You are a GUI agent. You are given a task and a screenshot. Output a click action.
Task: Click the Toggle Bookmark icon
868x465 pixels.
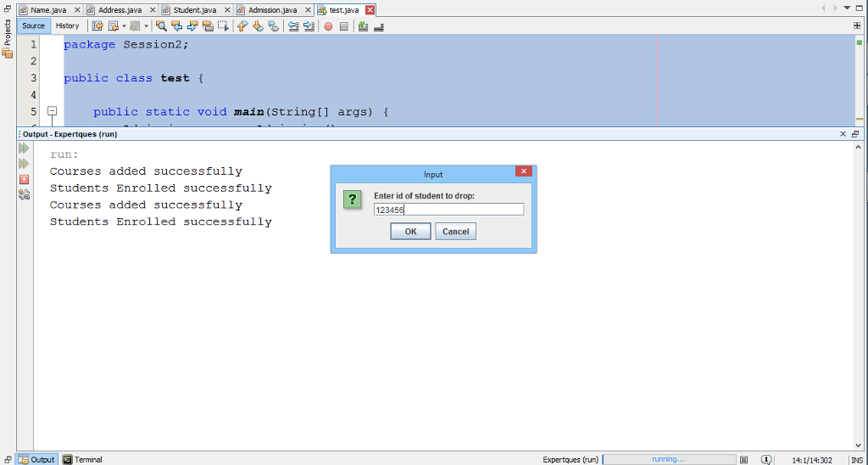coord(274,26)
